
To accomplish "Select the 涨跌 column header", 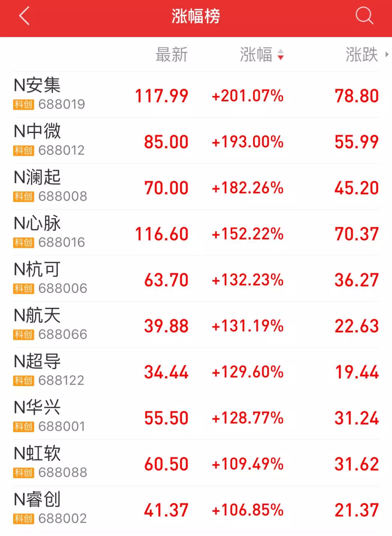I will click(x=362, y=55).
